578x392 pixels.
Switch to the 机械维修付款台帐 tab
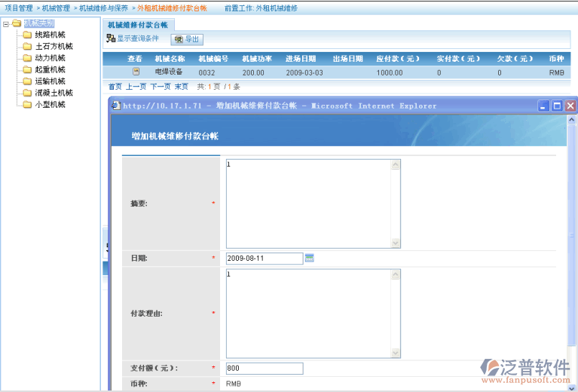tap(138, 25)
